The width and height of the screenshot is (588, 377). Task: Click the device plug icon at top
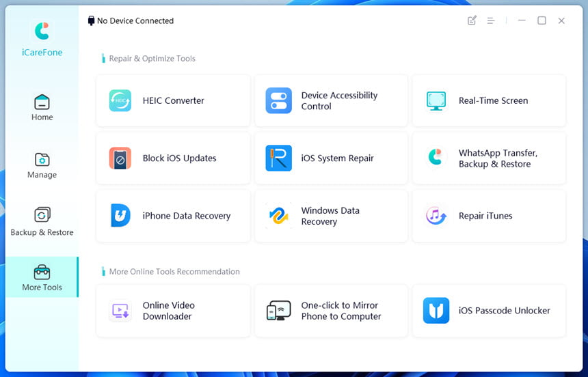(91, 20)
